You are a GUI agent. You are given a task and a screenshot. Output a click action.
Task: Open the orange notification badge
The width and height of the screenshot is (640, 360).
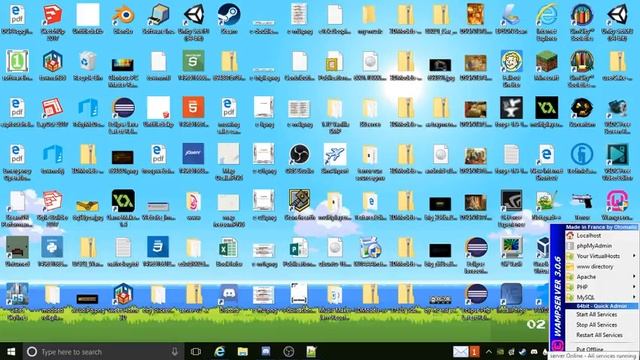pyautogui.click(x=474, y=351)
